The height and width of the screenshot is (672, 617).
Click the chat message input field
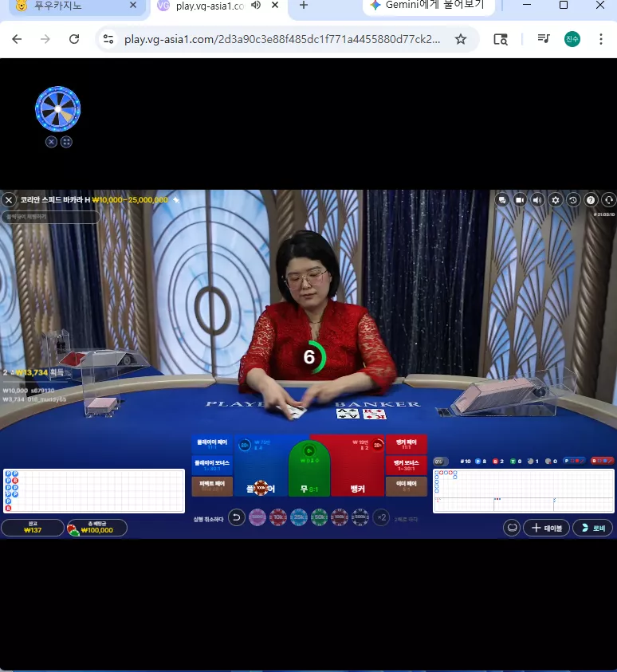pyautogui.click(x=50, y=217)
